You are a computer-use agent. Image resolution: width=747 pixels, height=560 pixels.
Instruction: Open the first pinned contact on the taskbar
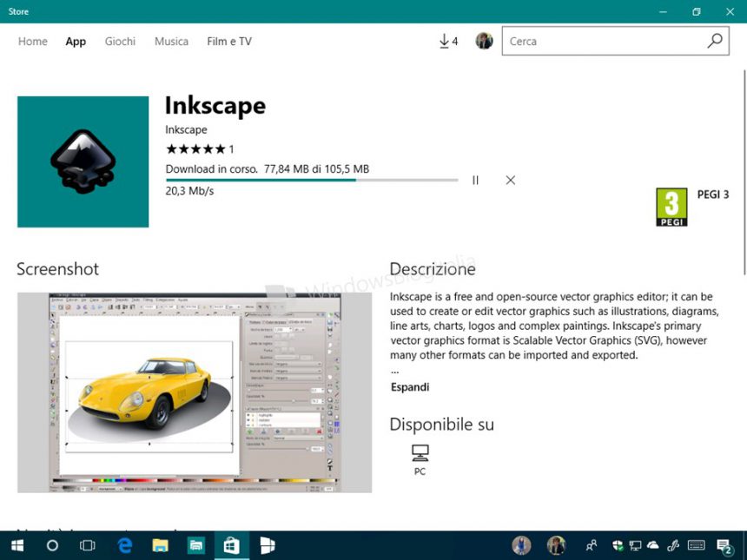(521, 546)
